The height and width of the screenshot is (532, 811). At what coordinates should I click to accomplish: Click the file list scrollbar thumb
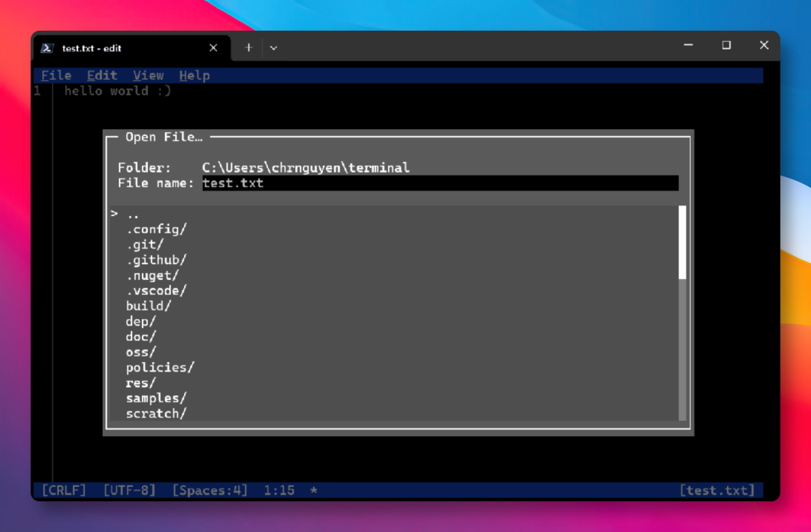coord(682,242)
